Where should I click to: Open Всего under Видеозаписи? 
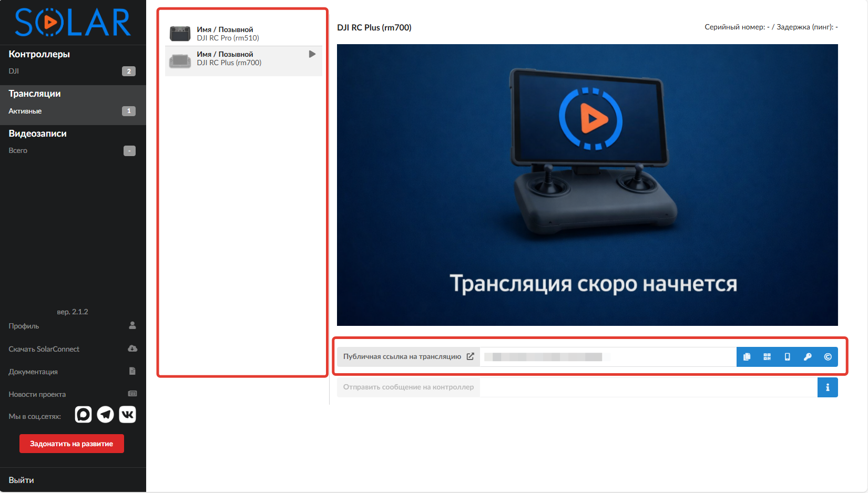(x=73, y=150)
